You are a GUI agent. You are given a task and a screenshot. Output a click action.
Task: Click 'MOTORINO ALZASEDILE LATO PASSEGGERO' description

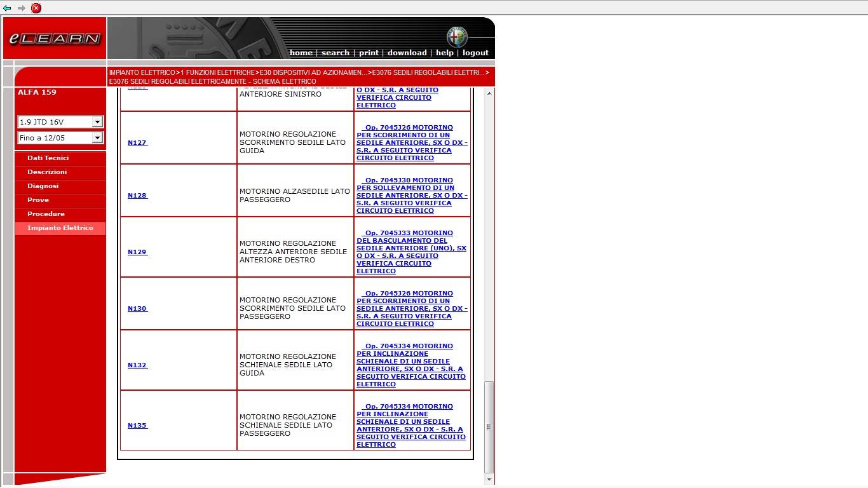295,196
